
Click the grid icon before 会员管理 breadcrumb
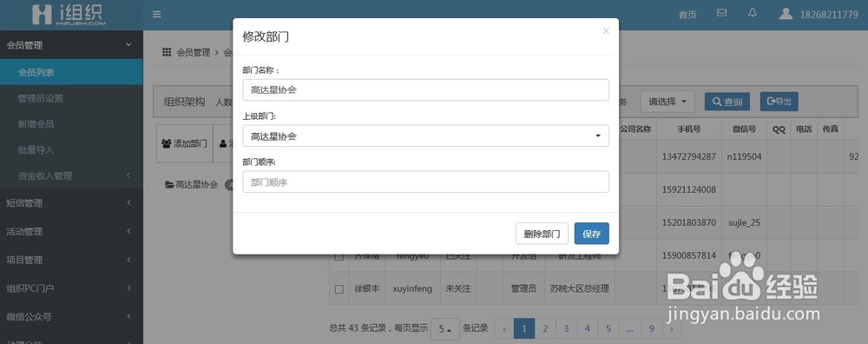coord(166,52)
